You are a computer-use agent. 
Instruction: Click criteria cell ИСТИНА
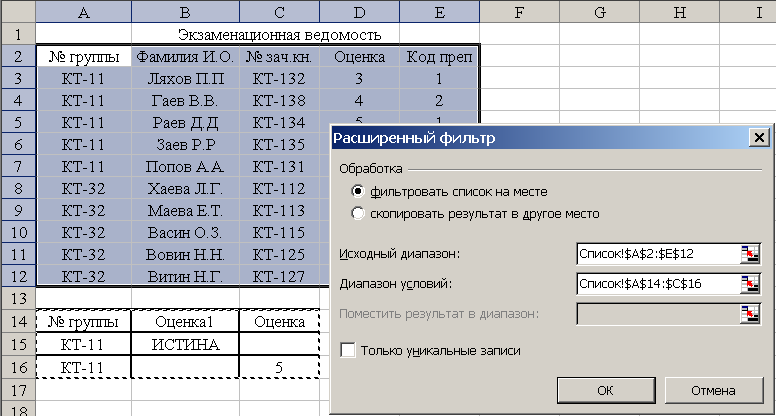tap(185, 344)
